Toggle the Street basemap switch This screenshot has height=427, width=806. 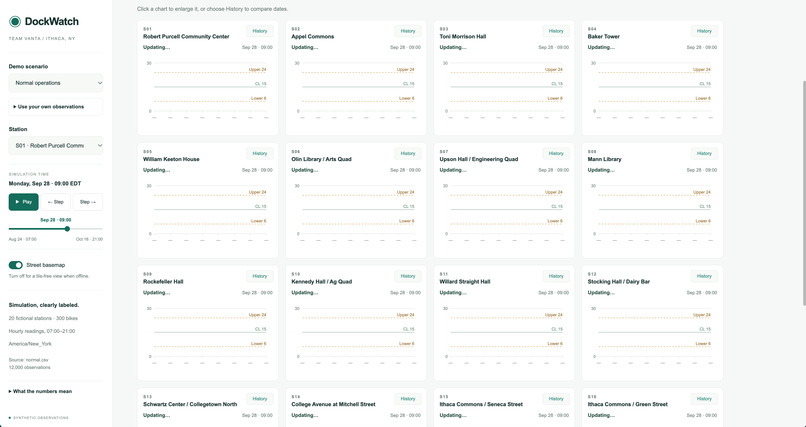tap(15, 265)
